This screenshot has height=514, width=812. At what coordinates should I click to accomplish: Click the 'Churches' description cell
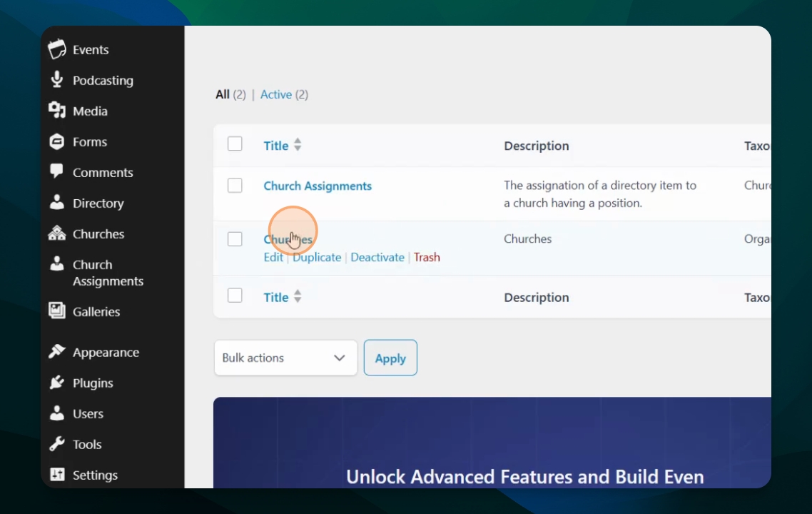click(528, 239)
